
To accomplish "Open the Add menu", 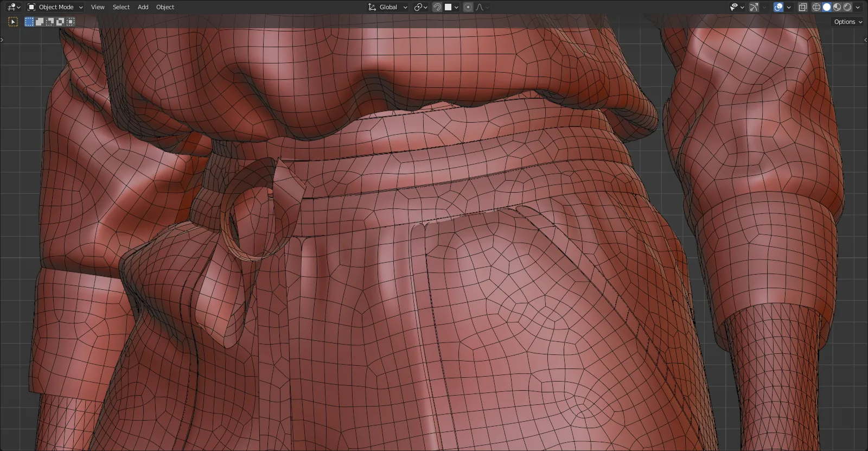I will (143, 7).
